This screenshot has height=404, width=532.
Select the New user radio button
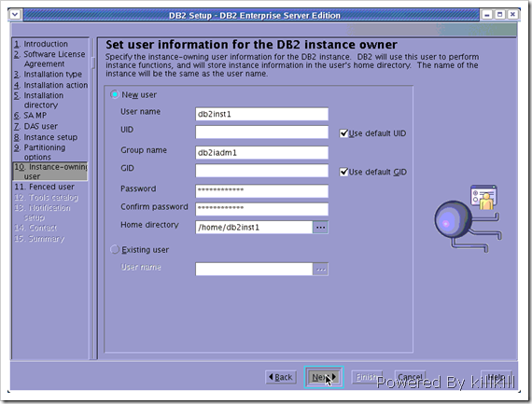(115, 94)
